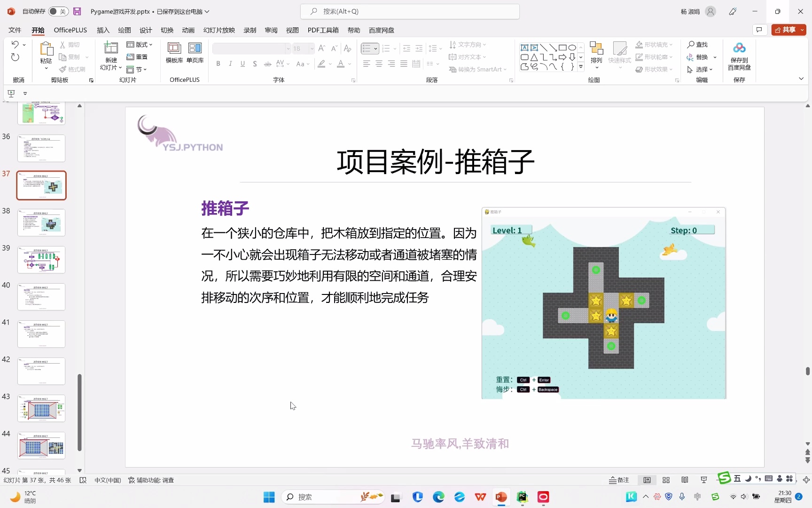The image size is (812, 508).
Task: Toggle AutoSave switch off/on
Action: click(x=58, y=11)
